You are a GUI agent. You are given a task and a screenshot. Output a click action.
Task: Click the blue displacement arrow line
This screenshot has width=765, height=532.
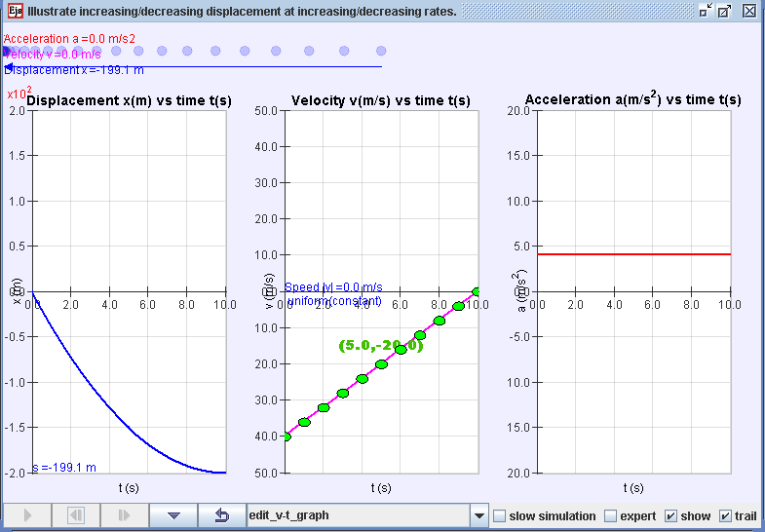(193, 67)
